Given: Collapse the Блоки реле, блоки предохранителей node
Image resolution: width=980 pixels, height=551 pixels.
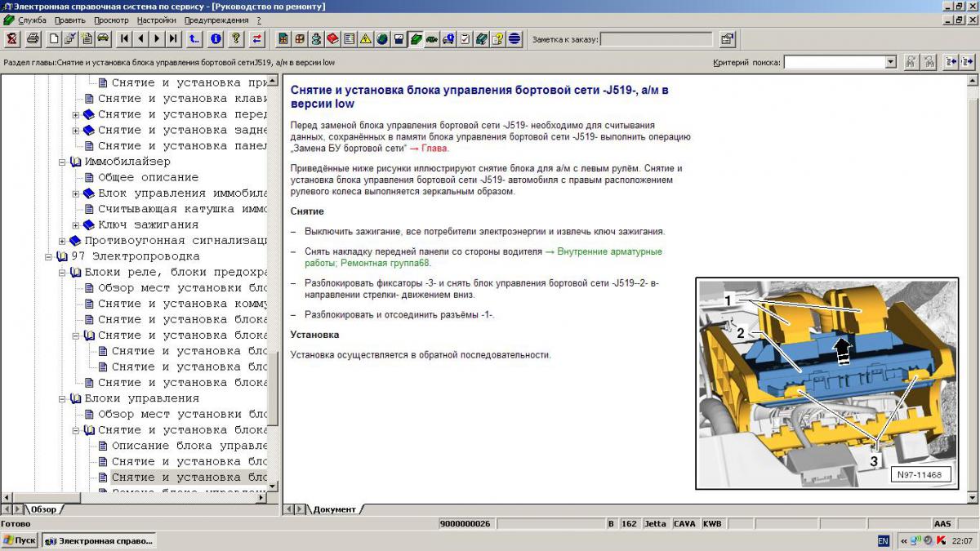Looking at the screenshot, I should 63,272.
